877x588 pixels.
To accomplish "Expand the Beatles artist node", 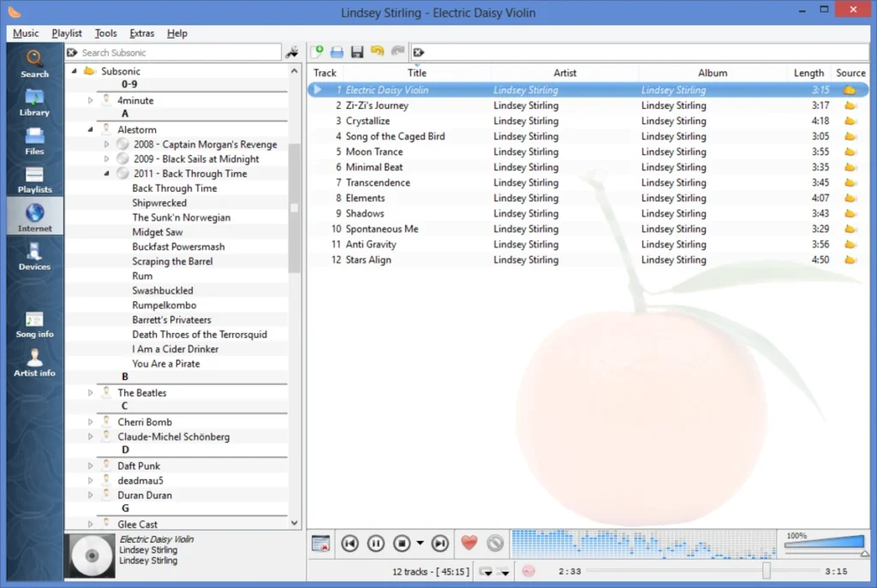I will (91, 393).
